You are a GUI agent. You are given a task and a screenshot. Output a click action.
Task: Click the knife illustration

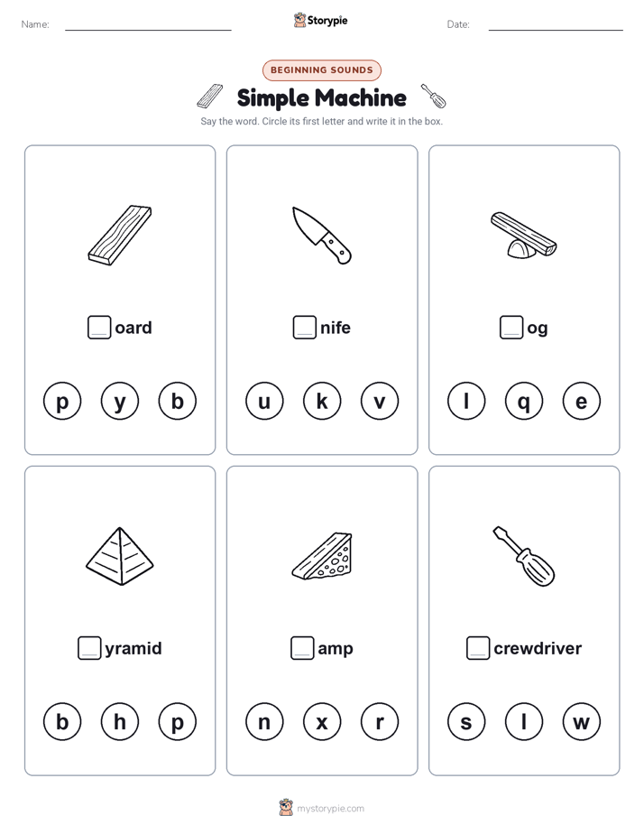(x=322, y=235)
